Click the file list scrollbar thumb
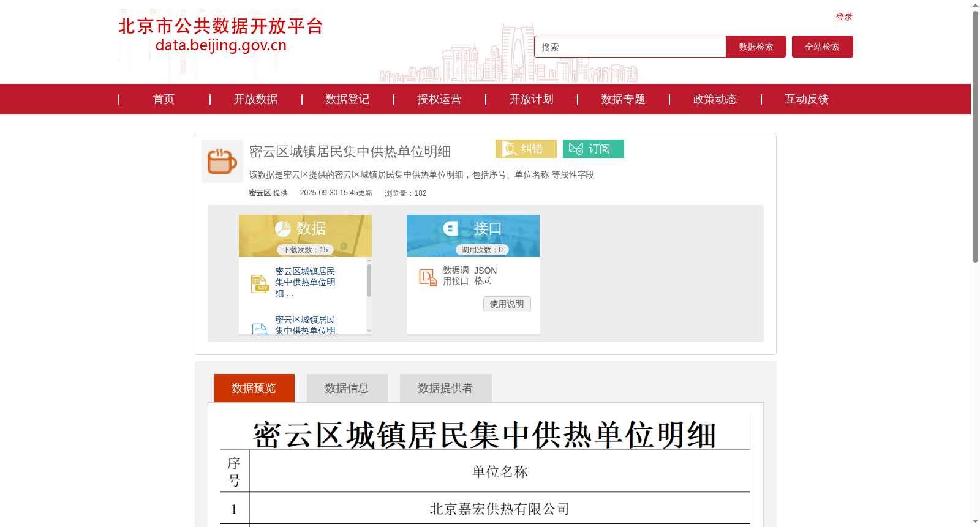This screenshot has height=527, width=980. click(x=369, y=280)
